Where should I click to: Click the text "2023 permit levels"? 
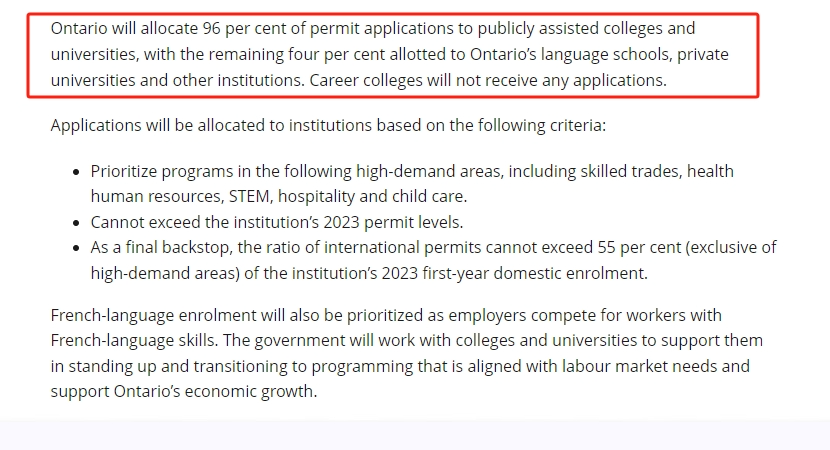(393, 222)
